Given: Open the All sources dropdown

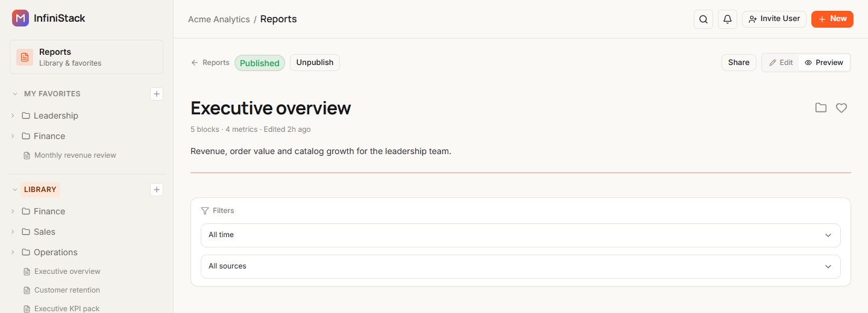Looking at the screenshot, I should tap(521, 266).
